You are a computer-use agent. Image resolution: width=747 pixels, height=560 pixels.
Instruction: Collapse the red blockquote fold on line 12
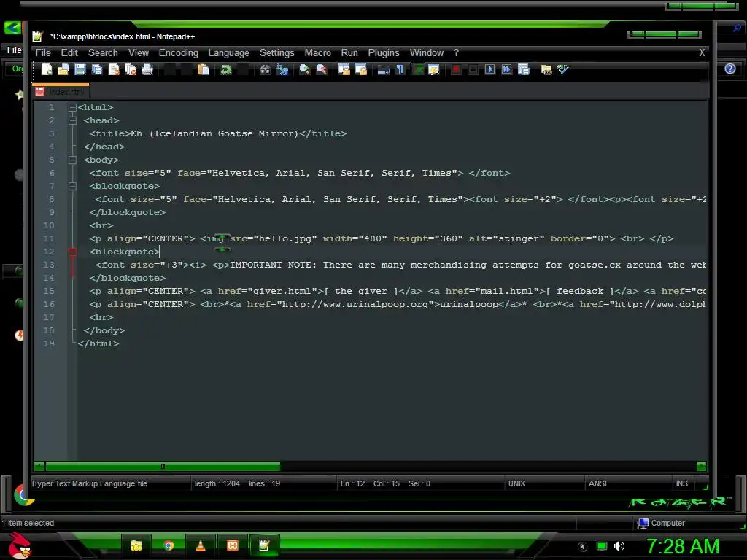tap(72, 252)
